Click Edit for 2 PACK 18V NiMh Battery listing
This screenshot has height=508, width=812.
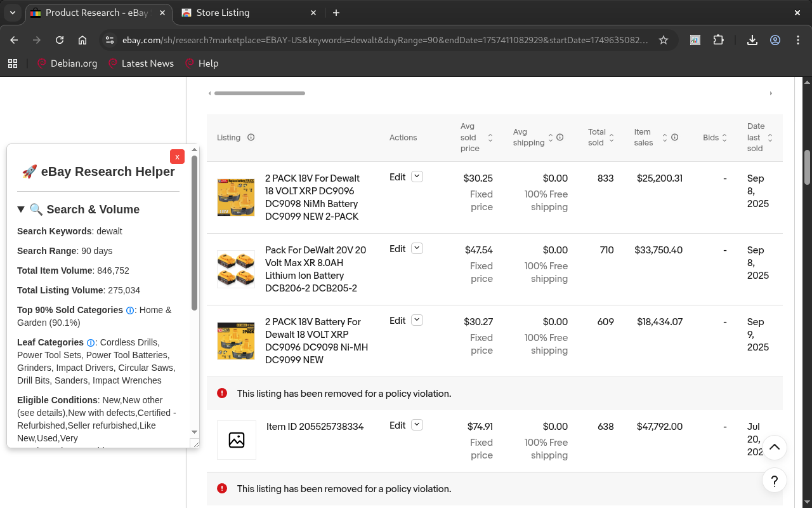click(397, 177)
